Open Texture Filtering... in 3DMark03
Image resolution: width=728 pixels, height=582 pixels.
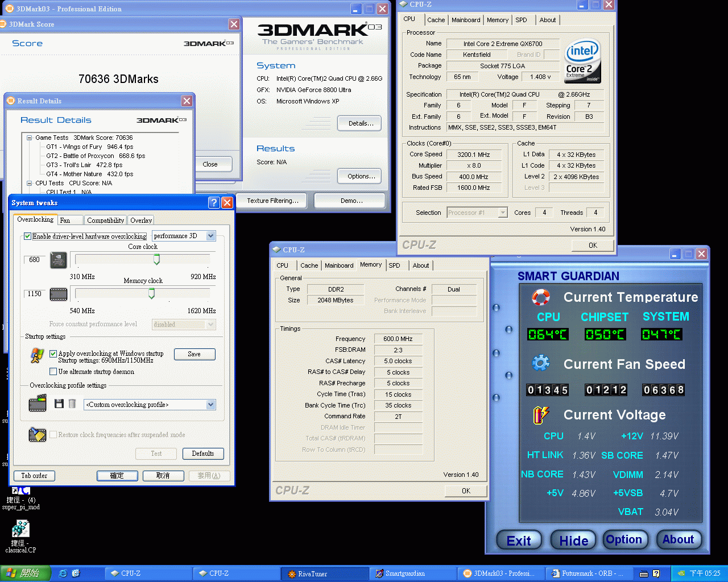pos(272,201)
